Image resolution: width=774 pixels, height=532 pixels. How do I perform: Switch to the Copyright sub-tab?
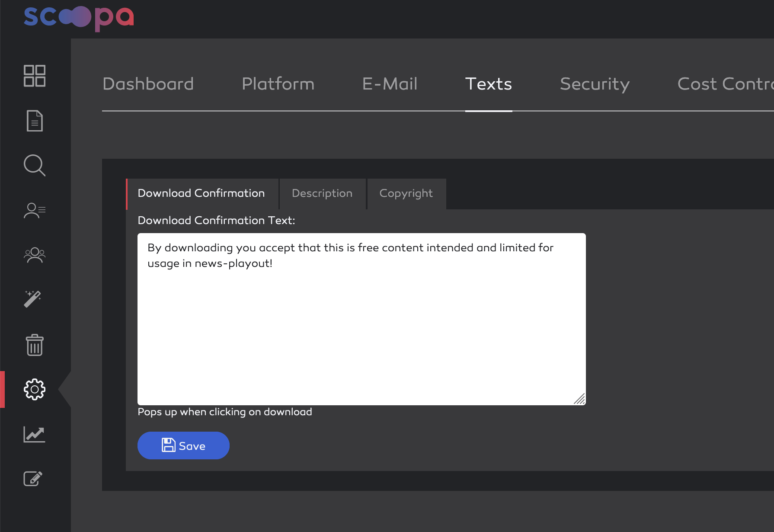(406, 194)
